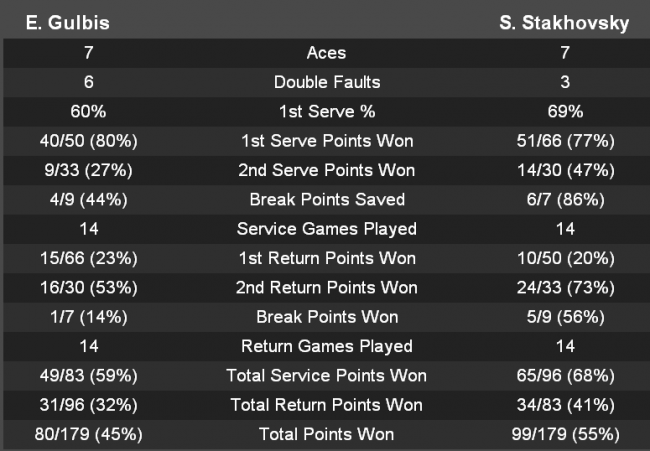This screenshot has width=650, height=451.
Task: Click the Total Return Points Won label
Action: tap(327, 405)
